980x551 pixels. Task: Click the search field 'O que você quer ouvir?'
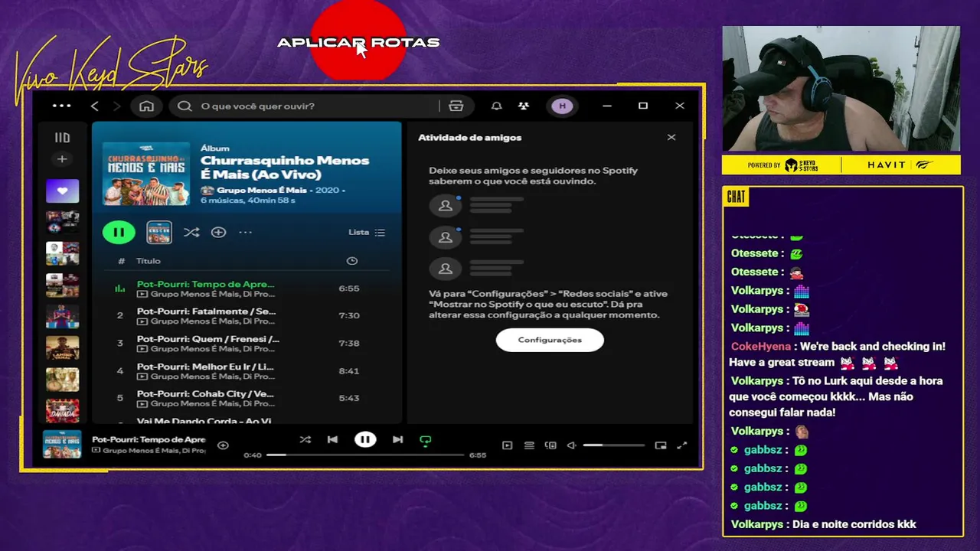point(306,106)
